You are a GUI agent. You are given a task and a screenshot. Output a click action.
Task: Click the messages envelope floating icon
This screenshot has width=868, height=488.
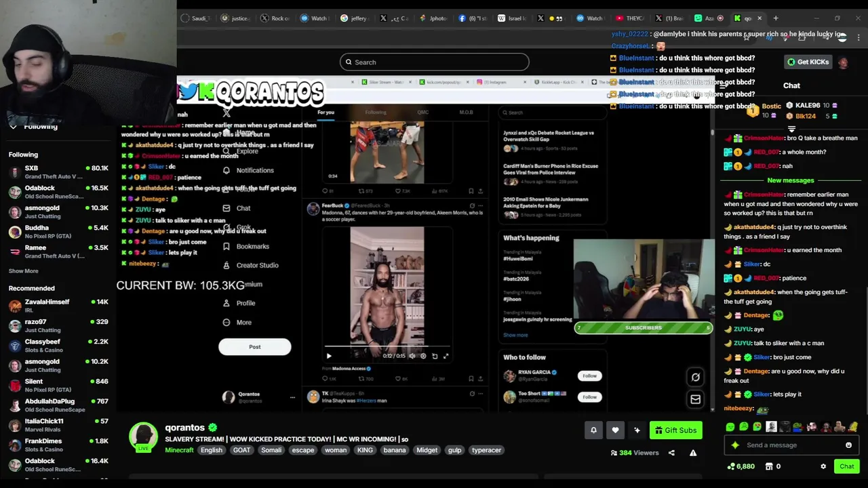tap(695, 400)
